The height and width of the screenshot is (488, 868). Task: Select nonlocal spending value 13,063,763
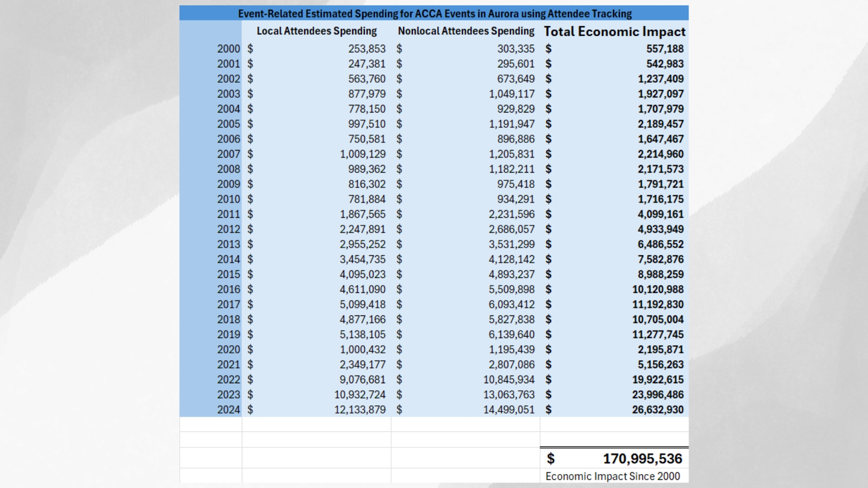click(509, 394)
